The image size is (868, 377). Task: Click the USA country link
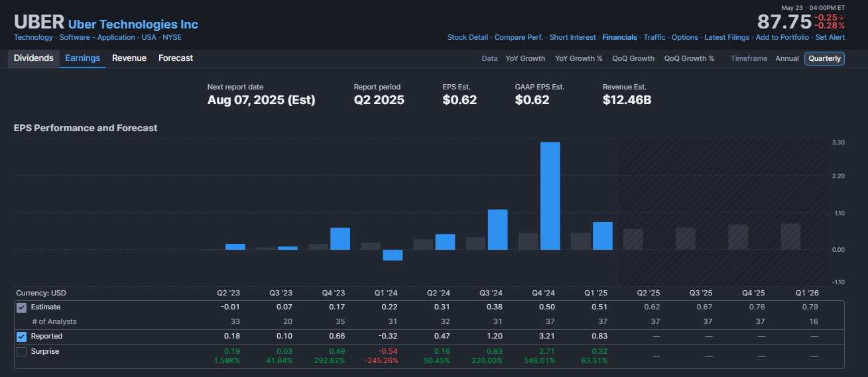(x=149, y=37)
